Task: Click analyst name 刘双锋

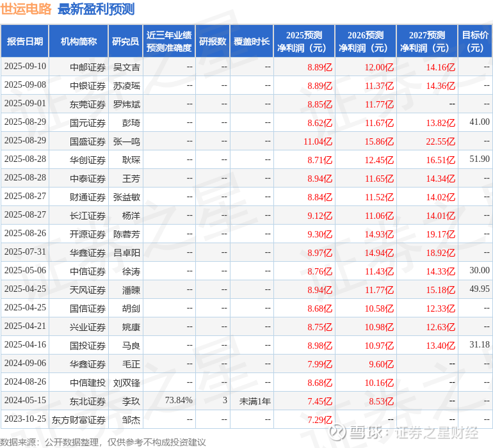Action: click(126, 383)
